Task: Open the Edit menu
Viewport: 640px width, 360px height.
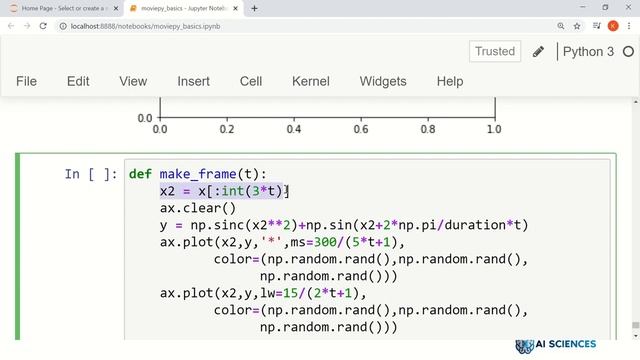Action: coord(78,81)
